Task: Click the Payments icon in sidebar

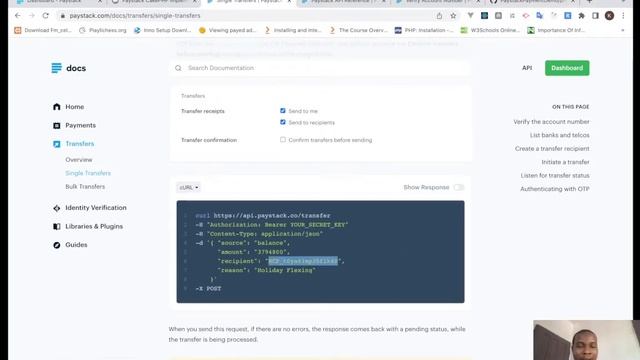Action: (57, 126)
